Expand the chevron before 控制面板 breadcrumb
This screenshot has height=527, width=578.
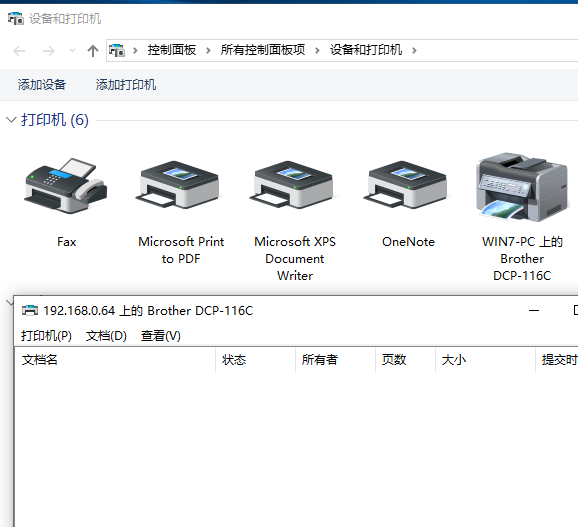(x=135, y=50)
